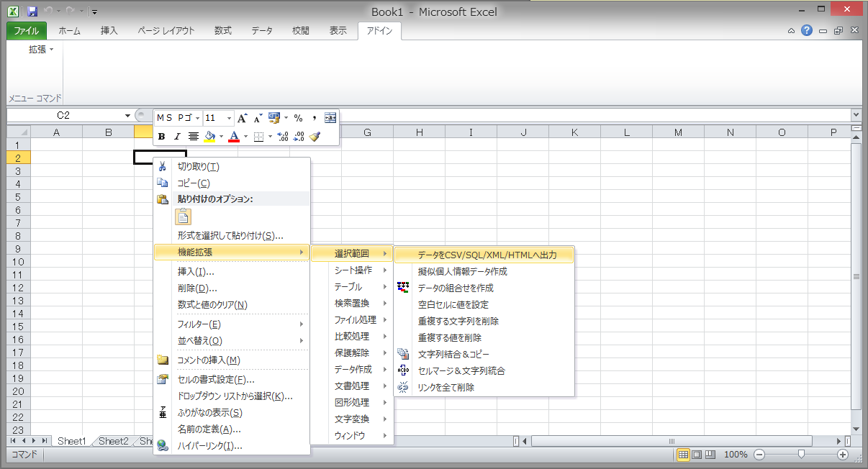Screen dimensions: 868x469
Task: Toggle bold formatting
Action: pyautogui.click(x=161, y=135)
